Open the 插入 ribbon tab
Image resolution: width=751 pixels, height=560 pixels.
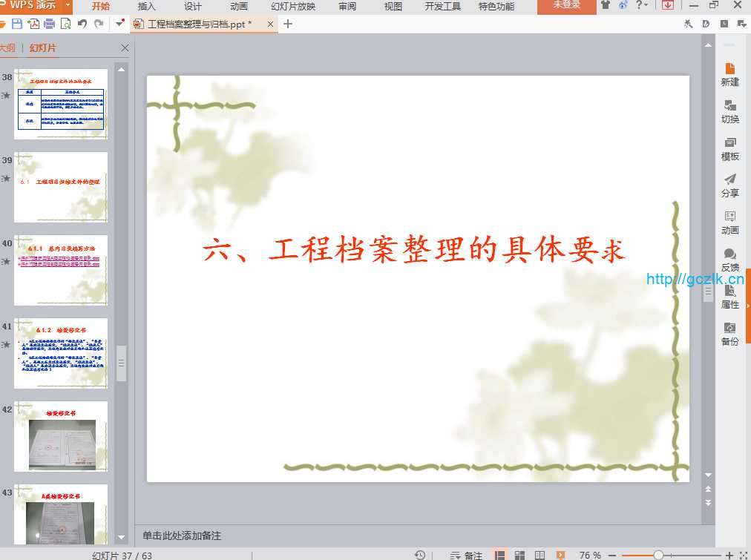click(x=147, y=7)
